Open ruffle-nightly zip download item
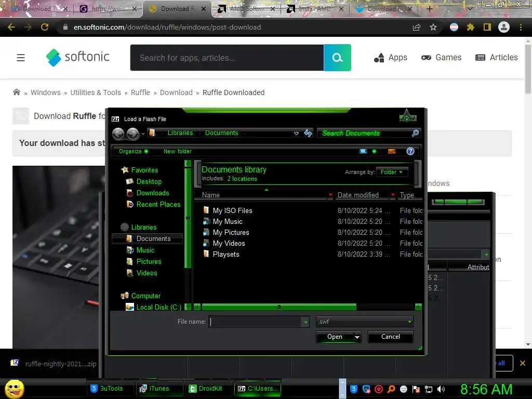The image size is (532, 399). pos(54,364)
